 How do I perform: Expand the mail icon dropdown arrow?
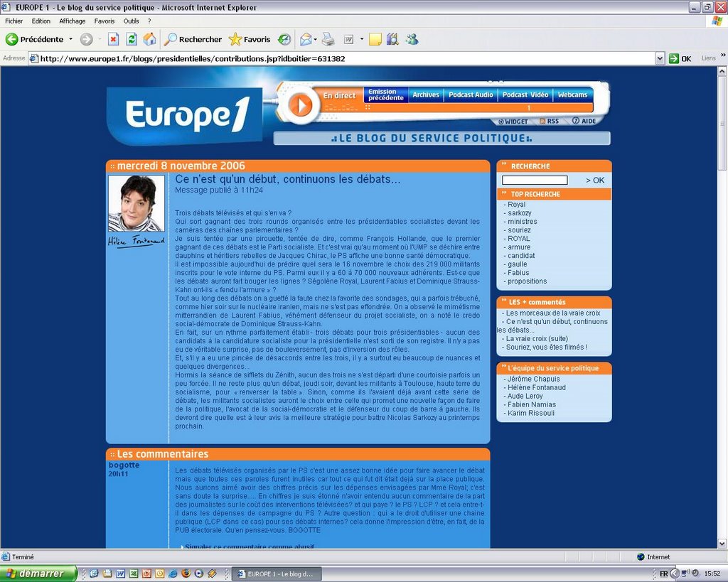coord(315,40)
